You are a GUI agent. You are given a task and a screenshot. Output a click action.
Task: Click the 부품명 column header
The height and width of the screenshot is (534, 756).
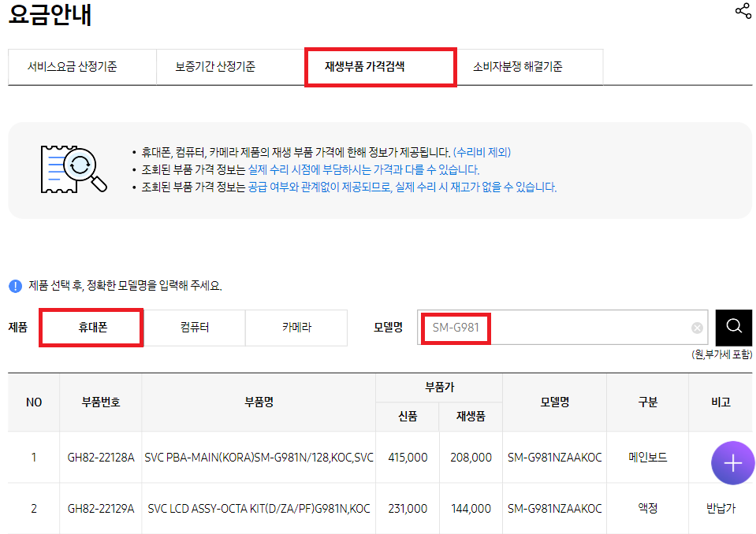(259, 402)
